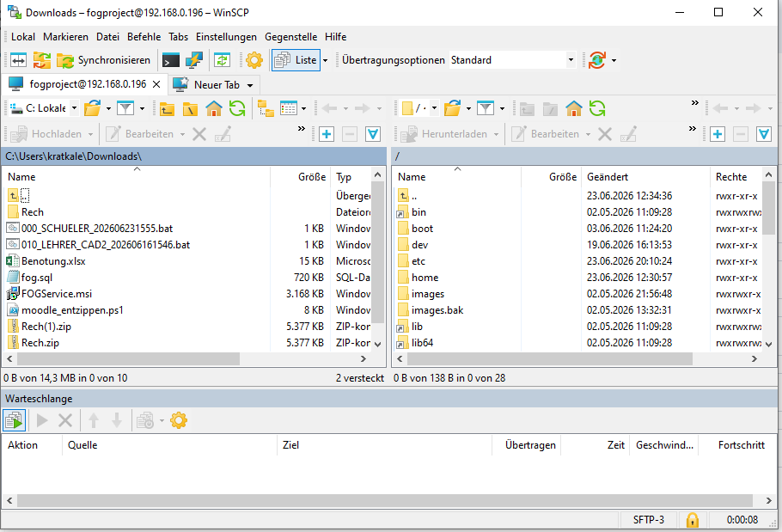The image size is (782, 532).
Task: Select the remote folder home
Action: (x=425, y=278)
